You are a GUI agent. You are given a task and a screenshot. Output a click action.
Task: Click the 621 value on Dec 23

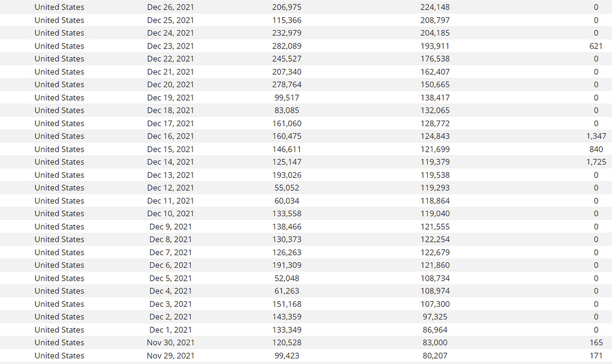[x=596, y=46]
